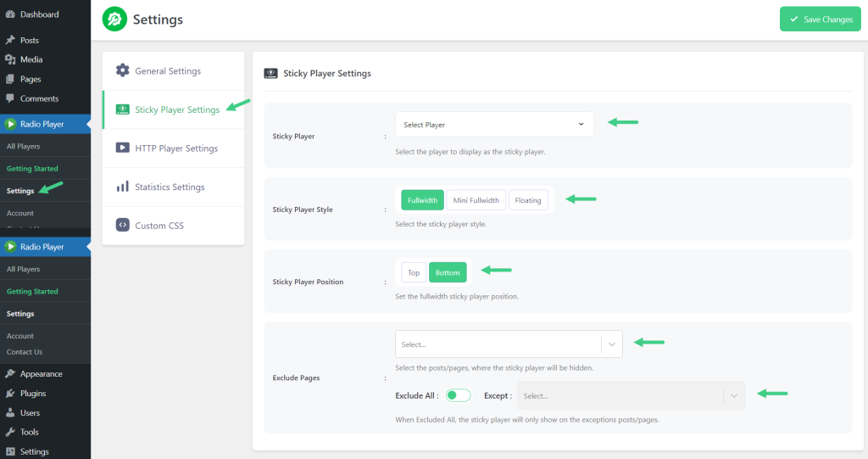Screen dimensions: 868x459
Task: Open the Statistics Settings tab
Action: coord(173,187)
